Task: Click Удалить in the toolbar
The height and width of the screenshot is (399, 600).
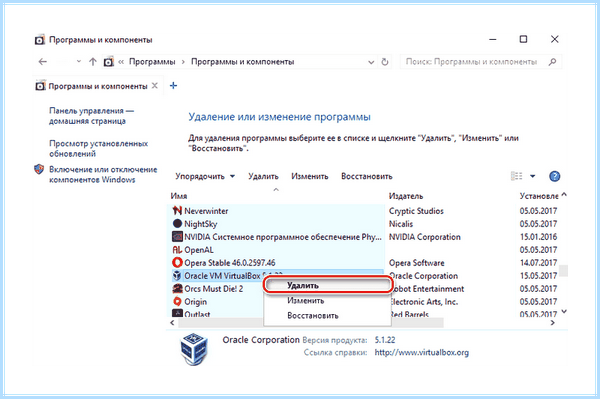Action: click(263, 176)
